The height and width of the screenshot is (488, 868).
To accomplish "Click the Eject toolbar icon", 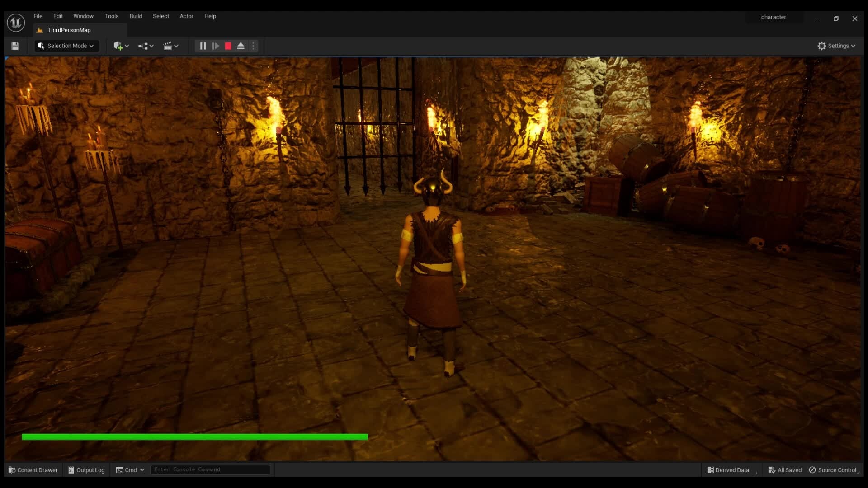I will (x=240, y=46).
